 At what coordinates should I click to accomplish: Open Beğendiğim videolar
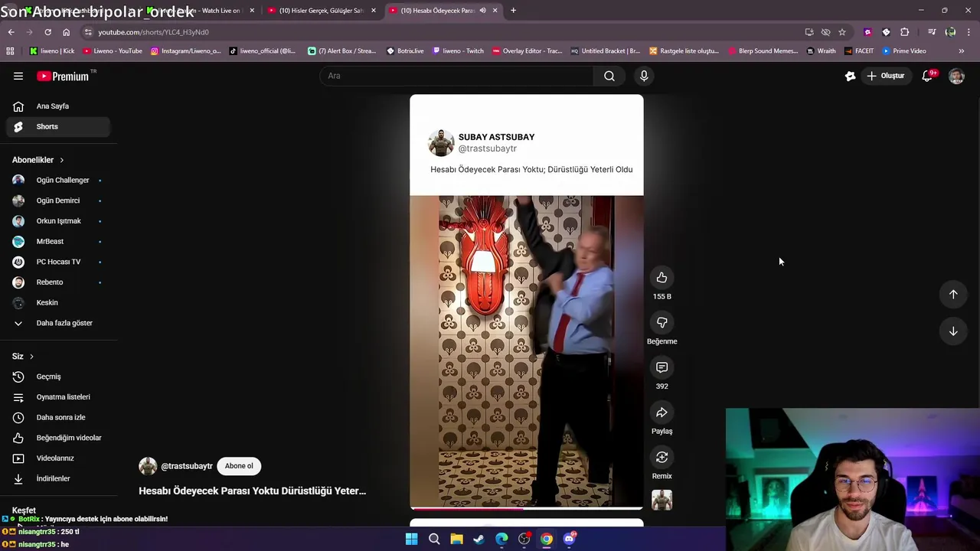tap(58, 438)
